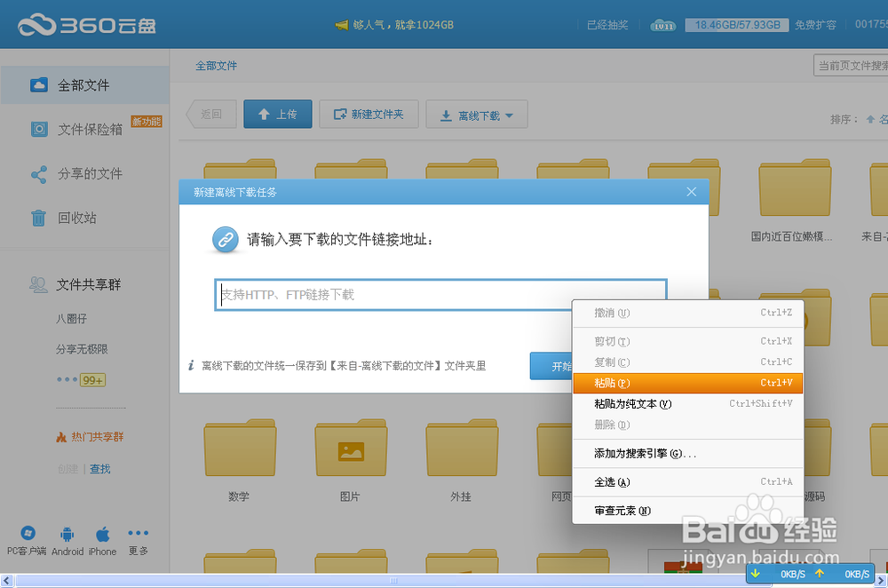Select the 文件保险箱 sidebar icon
Screen dimensions: 888x588
[x=37, y=129]
